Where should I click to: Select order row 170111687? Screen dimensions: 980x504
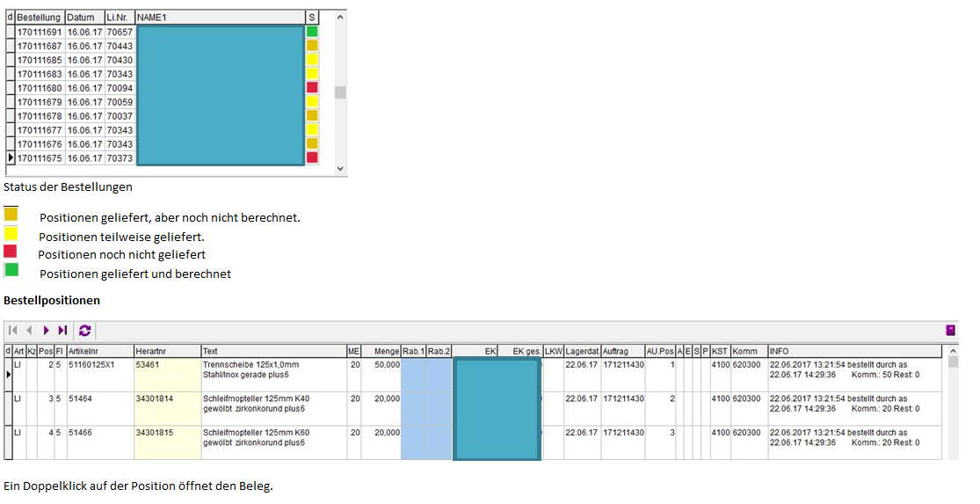[40, 46]
